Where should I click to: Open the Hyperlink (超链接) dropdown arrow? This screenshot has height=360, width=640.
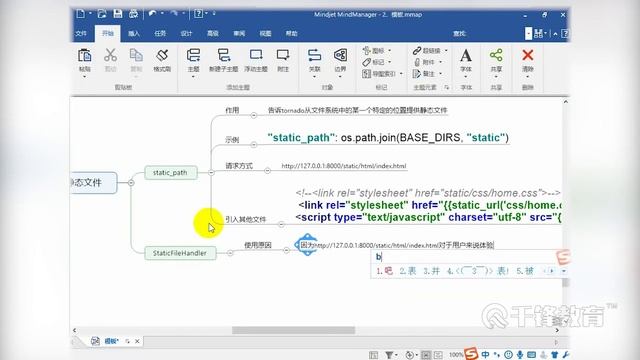(x=446, y=51)
